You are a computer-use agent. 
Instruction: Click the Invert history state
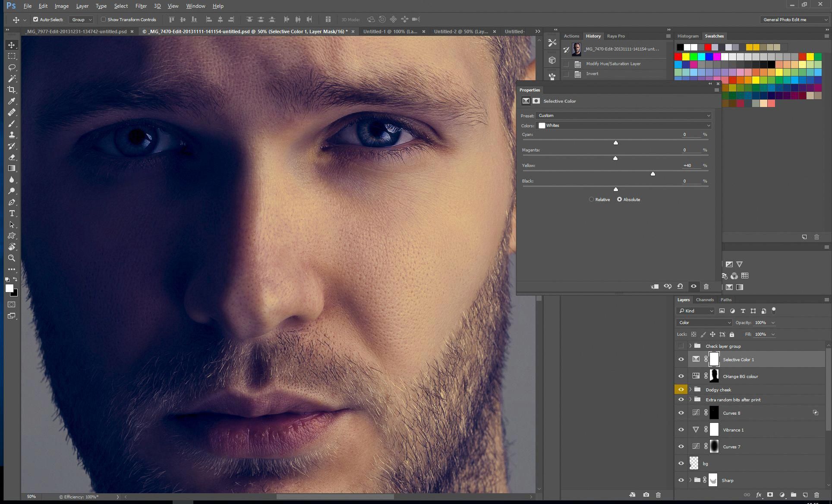(592, 74)
